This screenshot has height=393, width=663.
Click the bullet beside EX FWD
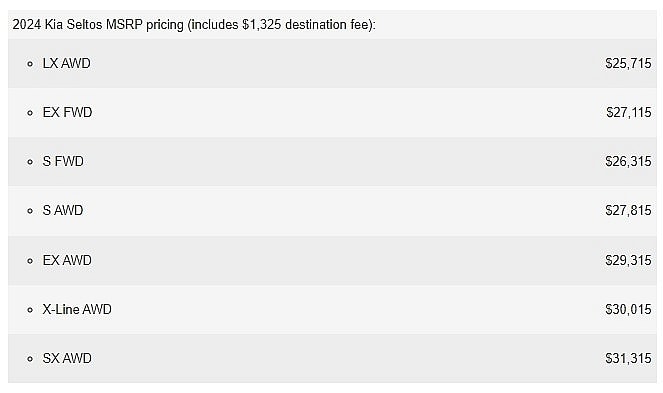[x=30, y=113]
